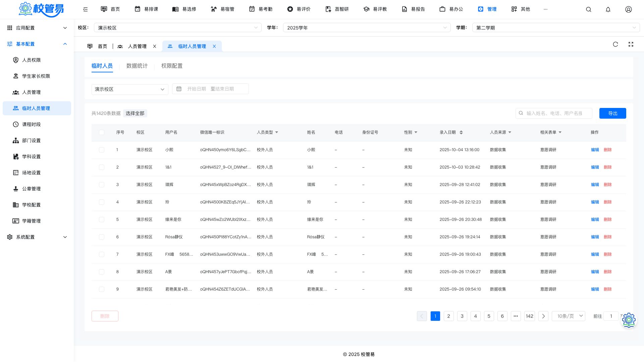Open the user account avatar icon
Viewport: 644px width, 362px height.
[x=629, y=9]
